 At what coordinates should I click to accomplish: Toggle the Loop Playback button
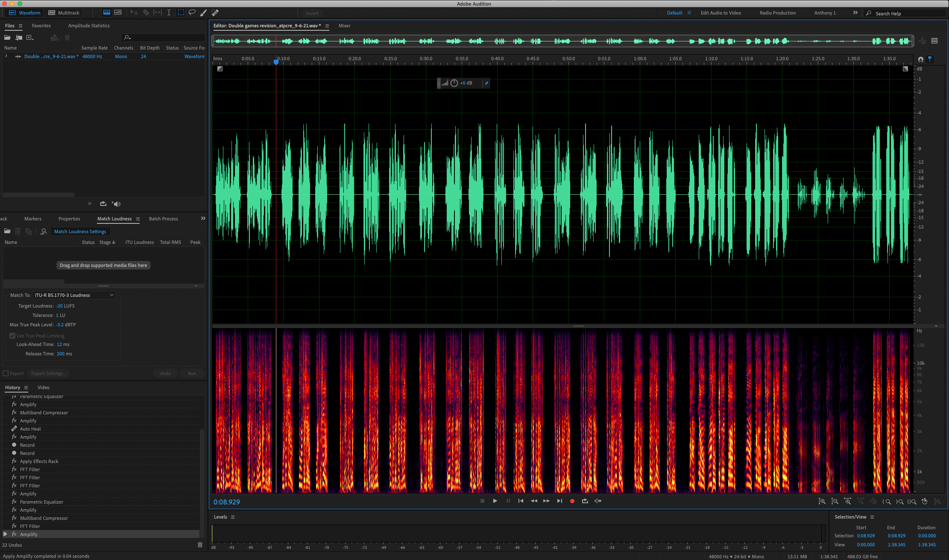coord(585,501)
